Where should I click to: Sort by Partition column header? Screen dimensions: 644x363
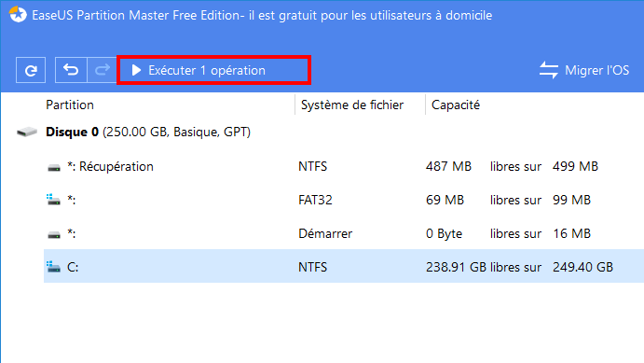pyautogui.click(x=70, y=105)
